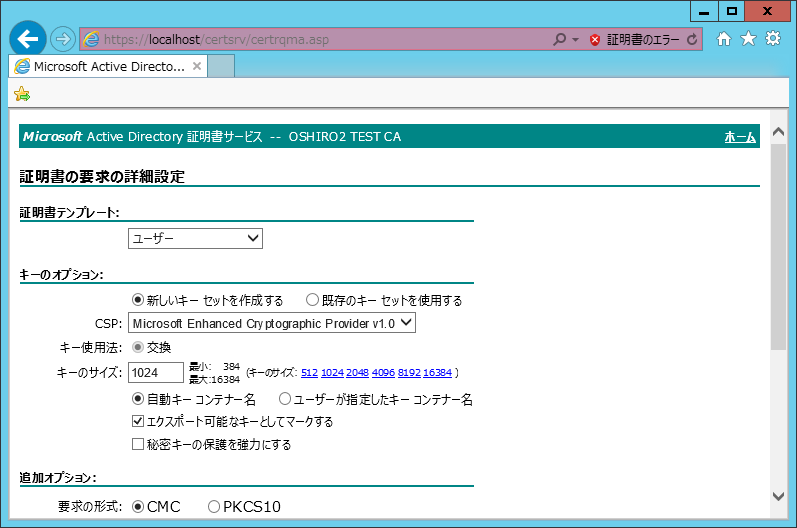Click the 2048 key size link
Screen dimensions: 797x528
(x=357, y=372)
